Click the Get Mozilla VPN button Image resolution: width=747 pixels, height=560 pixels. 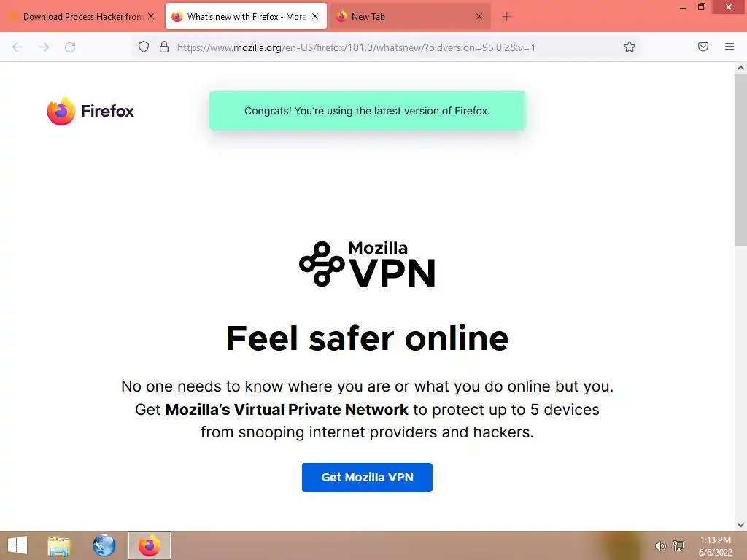tap(367, 477)
